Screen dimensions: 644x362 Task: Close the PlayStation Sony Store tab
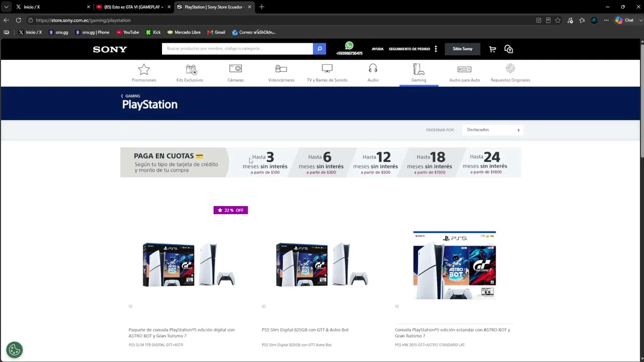(249, 7)
